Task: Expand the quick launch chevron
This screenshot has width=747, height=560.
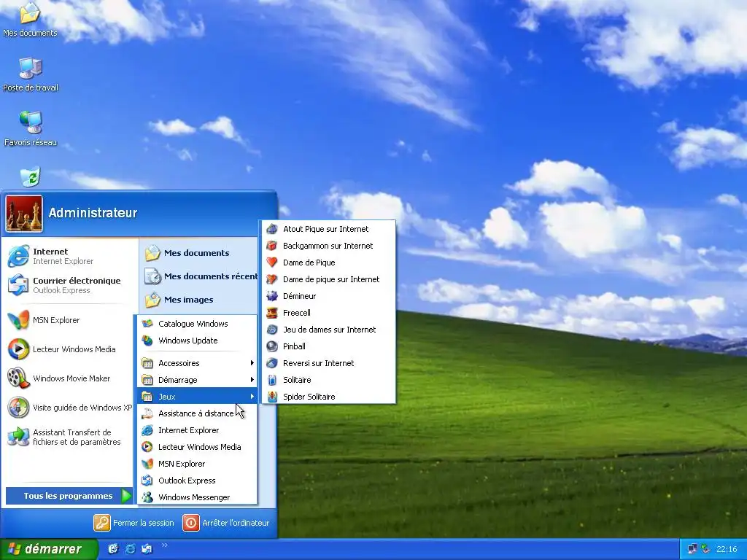Action: [164, 545]
